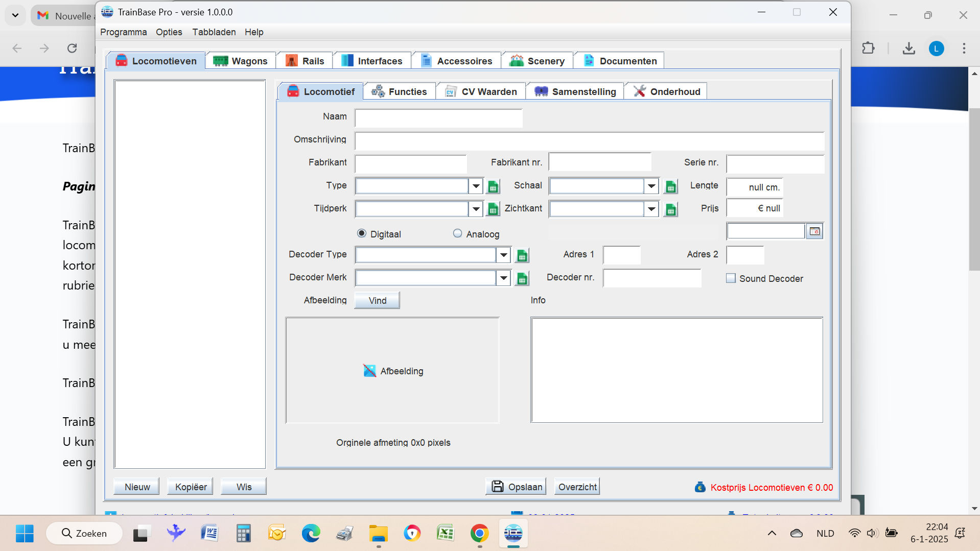Click the money bag Kostprijs icon
Image resolution: width=980 pixels, height=551 pixels.
[x=700, y=487]
